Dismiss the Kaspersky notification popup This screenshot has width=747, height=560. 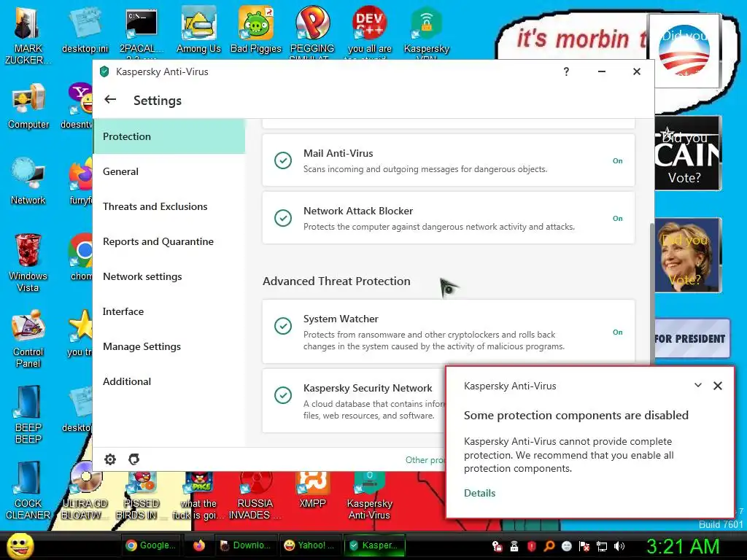coord(718,386)
